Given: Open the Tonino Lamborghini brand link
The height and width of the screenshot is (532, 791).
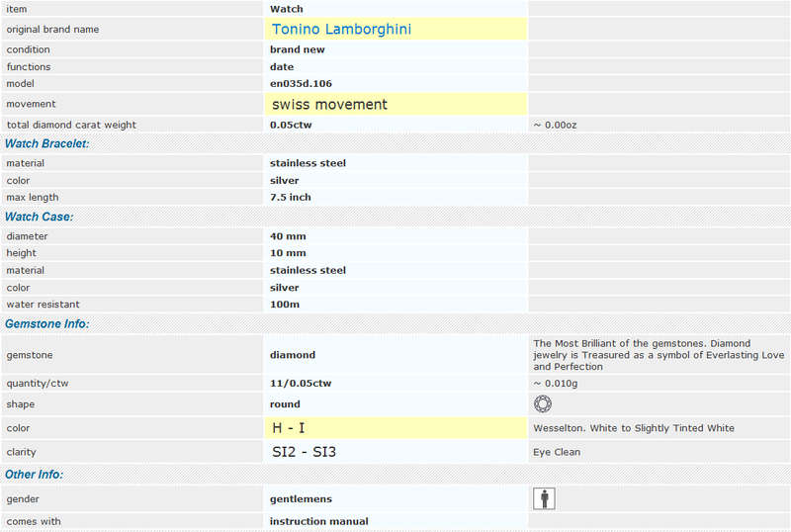Looking at the screenshot, I should 341,30.
